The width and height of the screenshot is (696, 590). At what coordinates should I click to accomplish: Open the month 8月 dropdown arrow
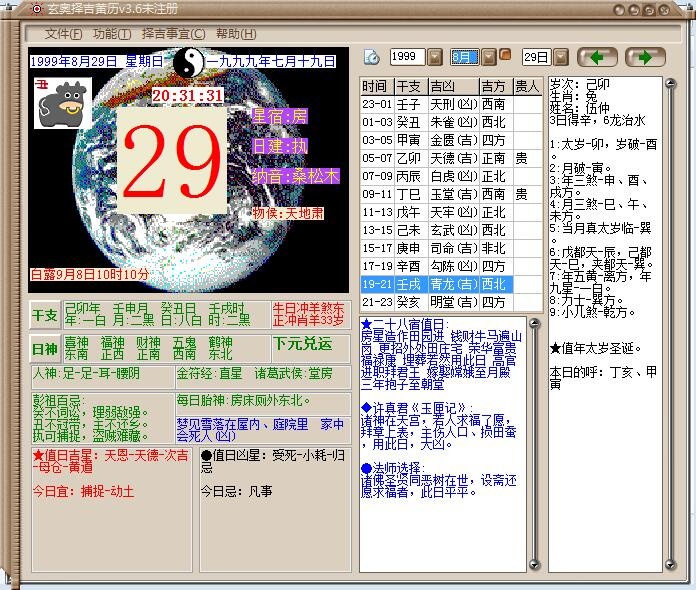tap(489, 57)
